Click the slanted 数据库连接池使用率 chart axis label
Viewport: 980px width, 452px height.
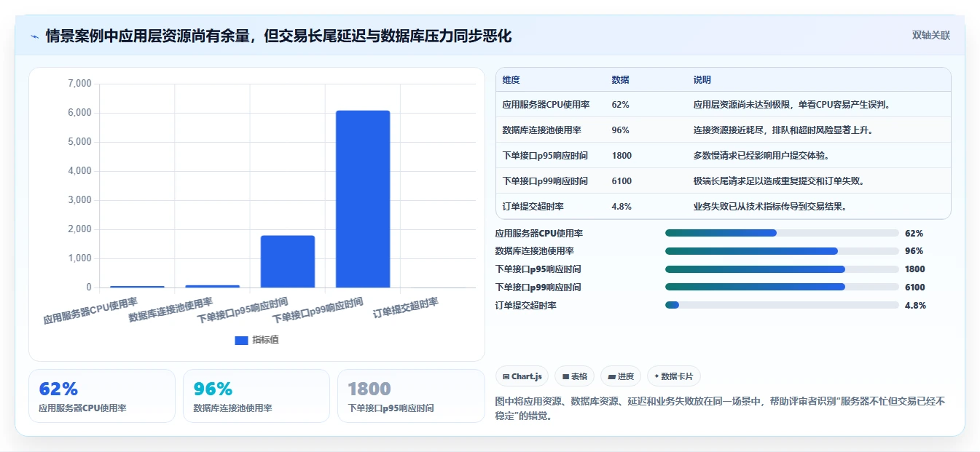170,309
